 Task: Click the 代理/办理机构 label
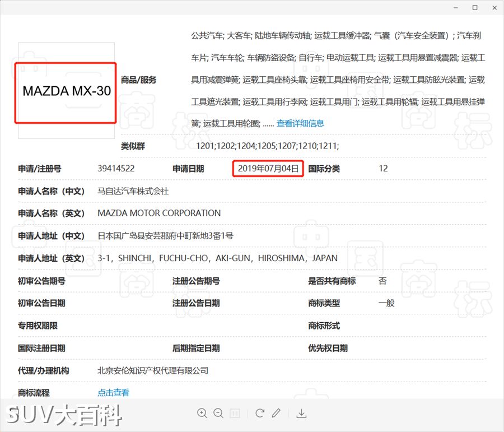(x=43, y=370)
